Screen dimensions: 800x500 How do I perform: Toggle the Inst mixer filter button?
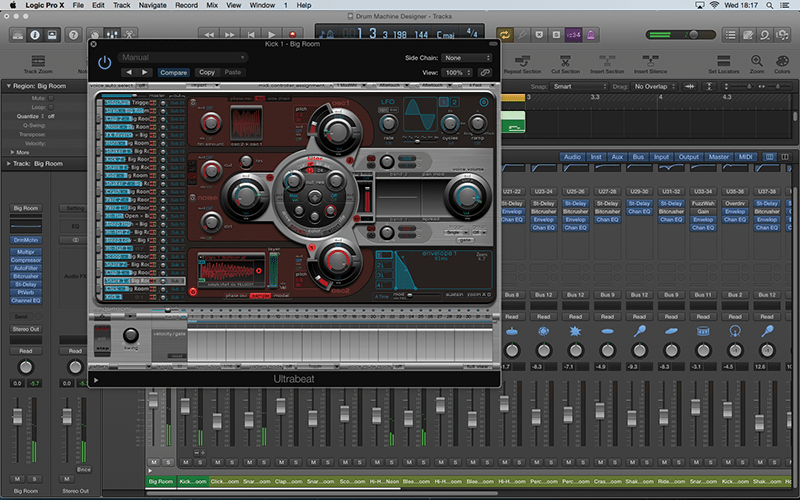(x=596, y=157)
